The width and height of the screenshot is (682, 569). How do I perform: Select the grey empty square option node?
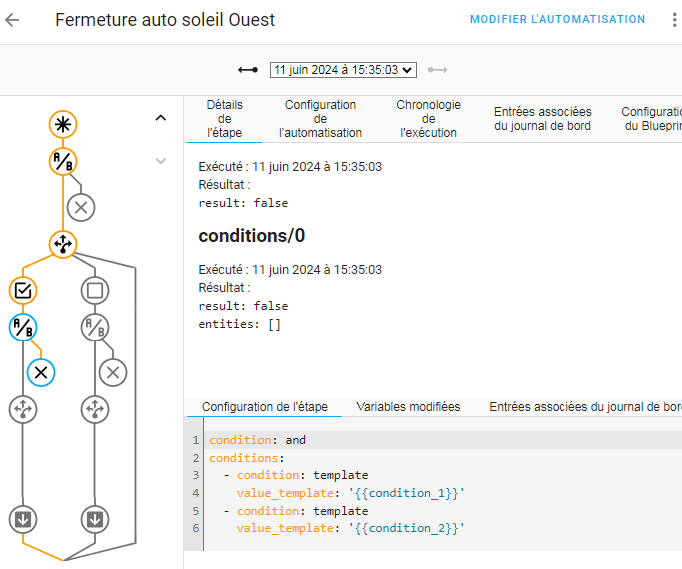pos(95,290)
